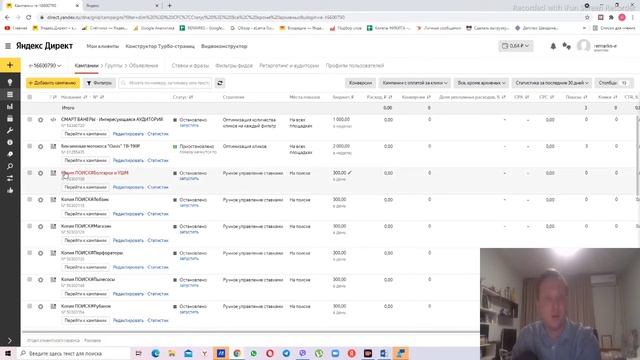Switch to Ретаргетинг и аудитории tab

pos(289,65)
